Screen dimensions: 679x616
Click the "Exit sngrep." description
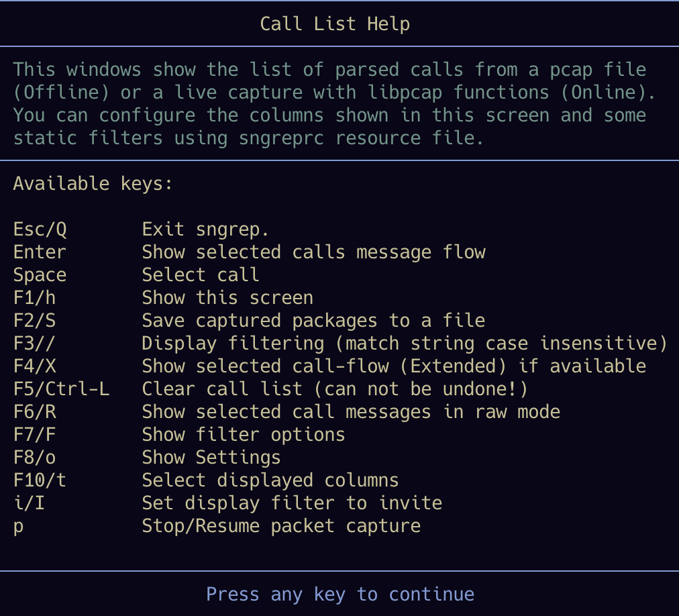[x=205, y=229]
